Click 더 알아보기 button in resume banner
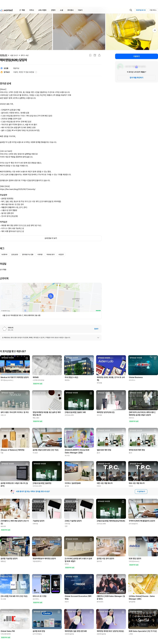This screenshot has height=644, width=158. (141, 492)
